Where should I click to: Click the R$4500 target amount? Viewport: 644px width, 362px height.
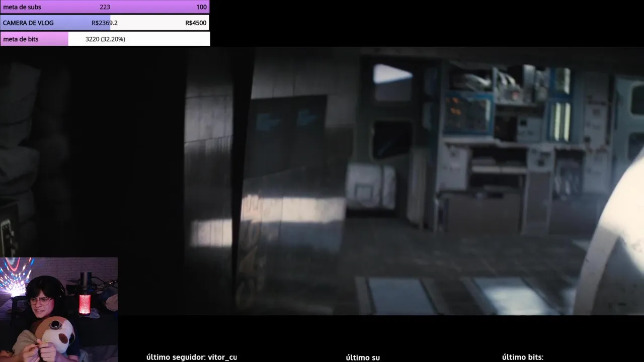point(196,23)
